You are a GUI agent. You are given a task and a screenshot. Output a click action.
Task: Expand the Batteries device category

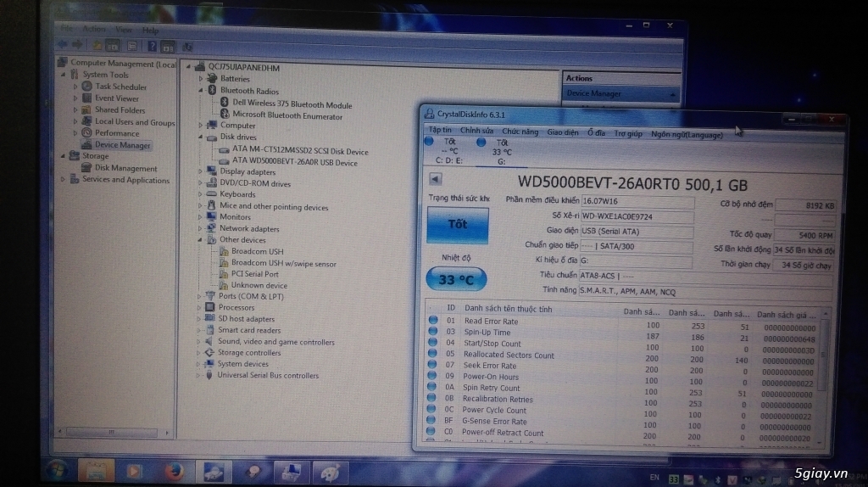pos(201,79)
